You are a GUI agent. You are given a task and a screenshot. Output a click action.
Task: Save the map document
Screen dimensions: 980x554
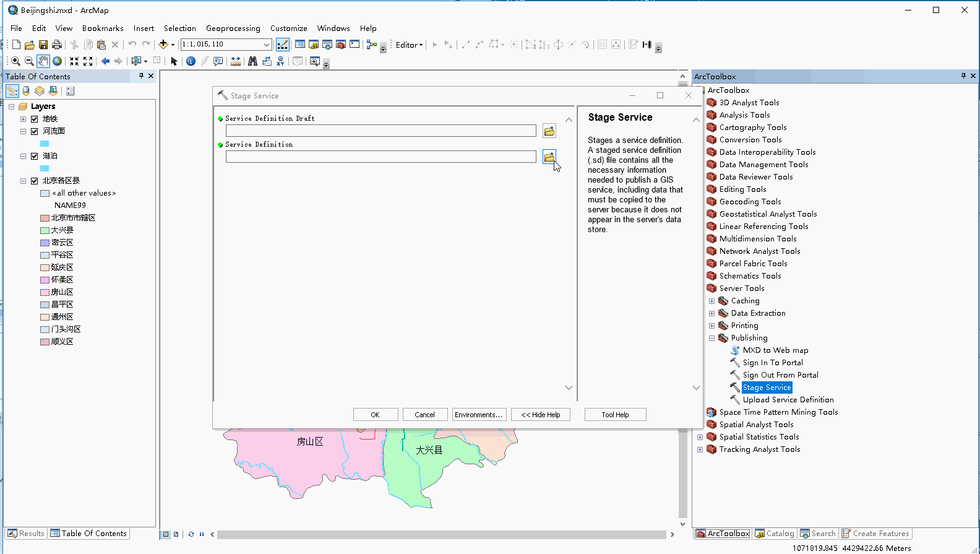(43, 45)
